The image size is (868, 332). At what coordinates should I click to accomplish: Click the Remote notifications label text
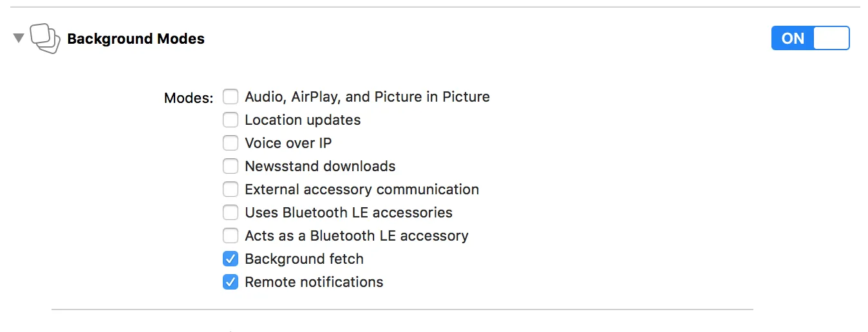pyautogui.click(x=314, y=282)
